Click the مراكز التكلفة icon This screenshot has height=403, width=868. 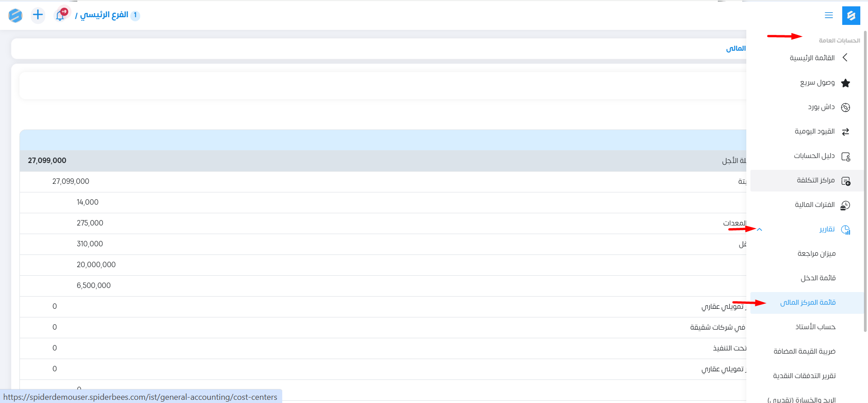click(x=845, y=181)
